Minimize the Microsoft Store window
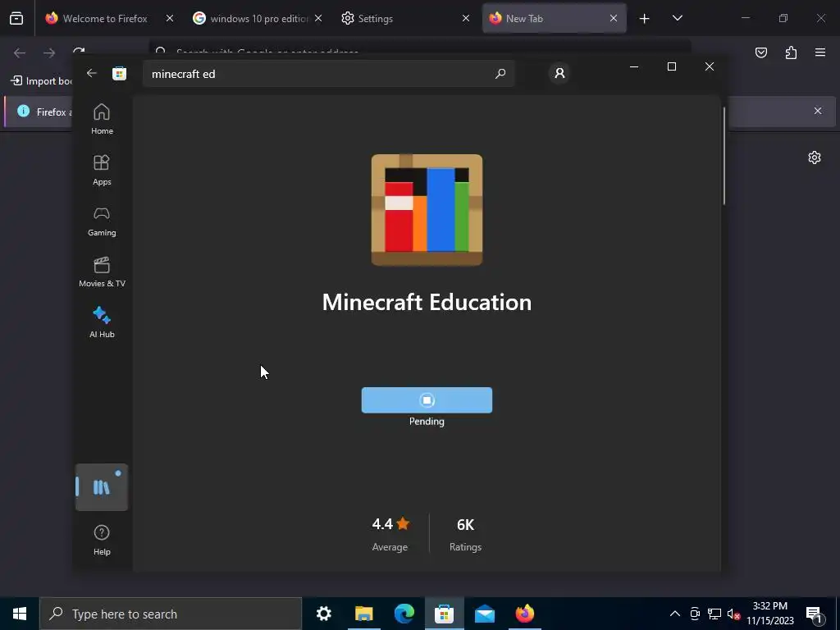 (634, 66)
